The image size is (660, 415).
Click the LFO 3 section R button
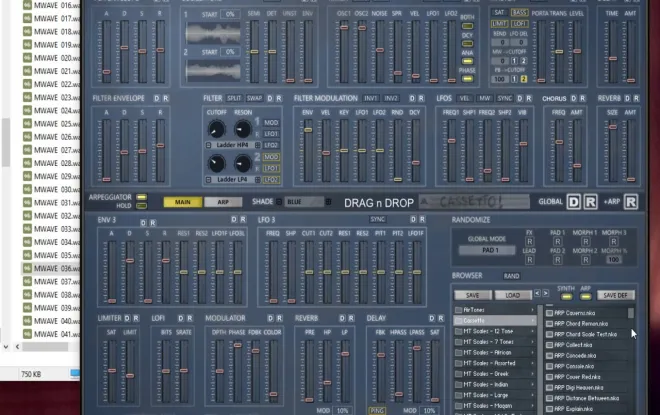pos(422,219)
